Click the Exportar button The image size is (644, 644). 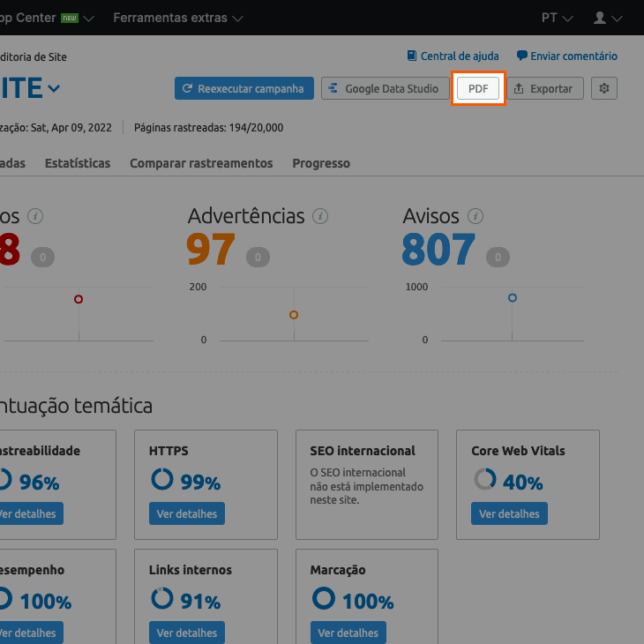click(544, 88)
